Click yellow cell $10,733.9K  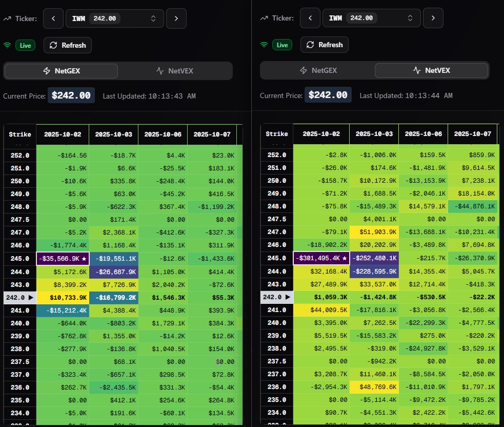pos(63,298)
